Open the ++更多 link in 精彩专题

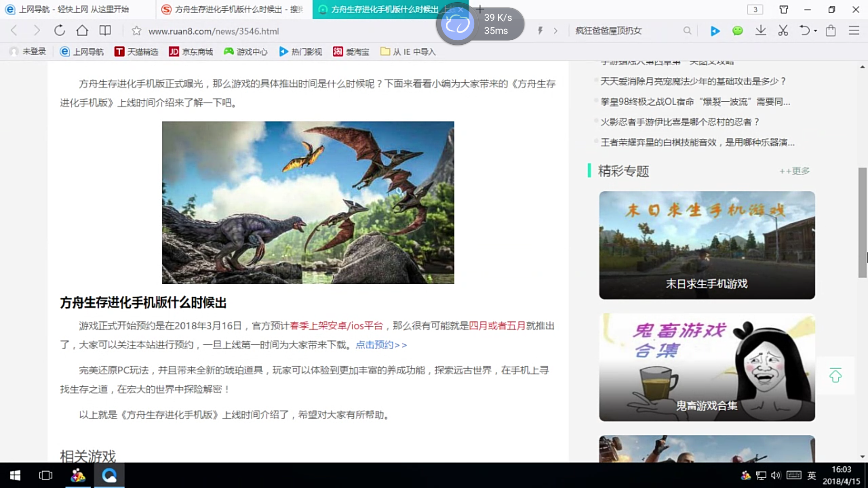coord(794,171)
